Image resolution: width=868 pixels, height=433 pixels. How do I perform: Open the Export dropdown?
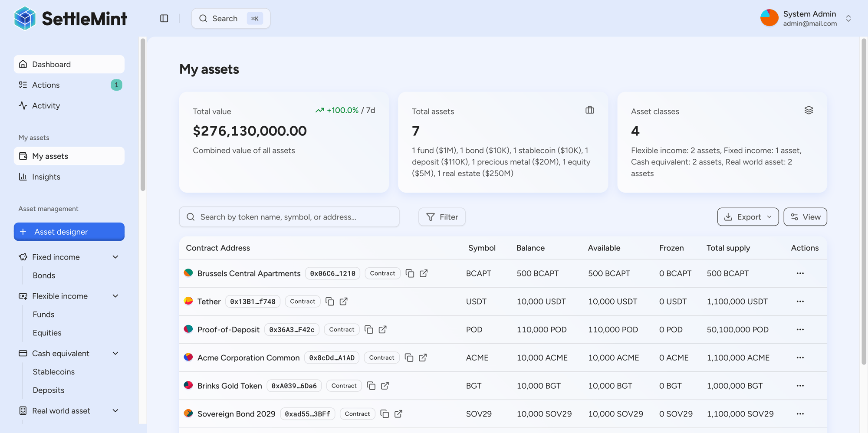click(748, 217)
